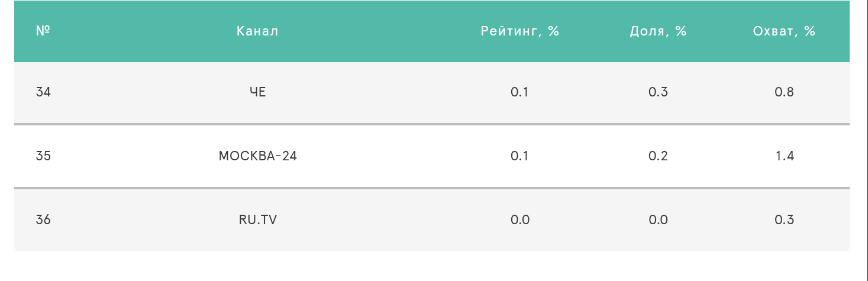
Task: Click the RU.TV channel name
Action: pos(257,220)
